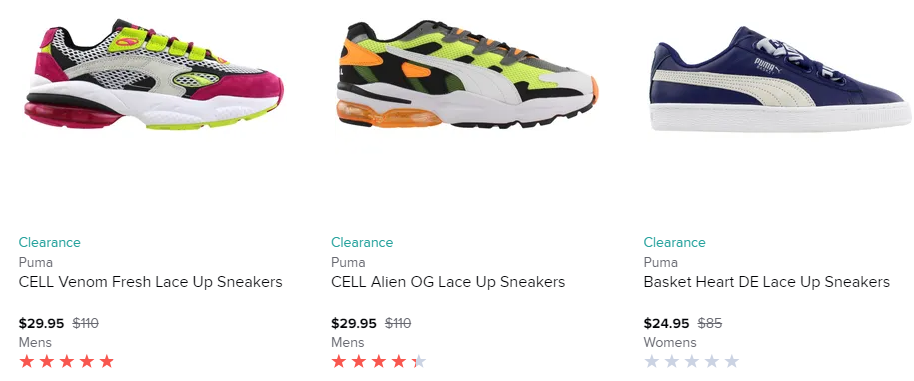Click the CELL Venom Fresh Lace Up Sneakers title

pos(150,282)
